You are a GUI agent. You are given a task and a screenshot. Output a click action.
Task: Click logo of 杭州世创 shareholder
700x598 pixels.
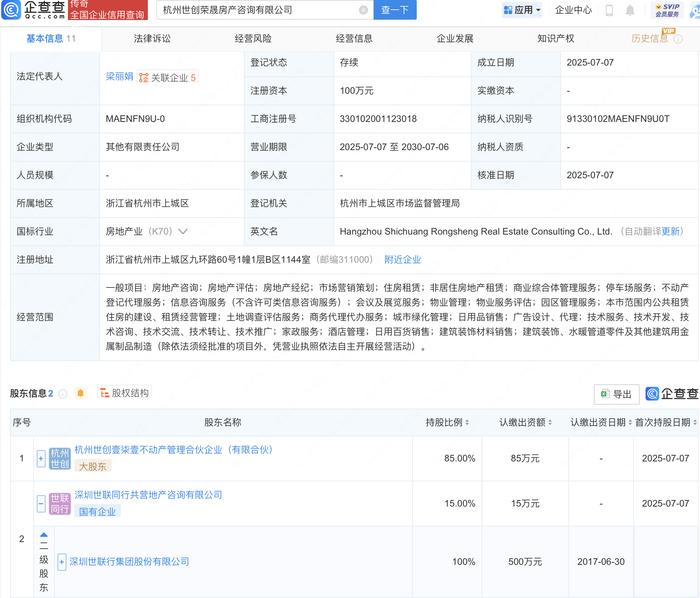[59, 458]
